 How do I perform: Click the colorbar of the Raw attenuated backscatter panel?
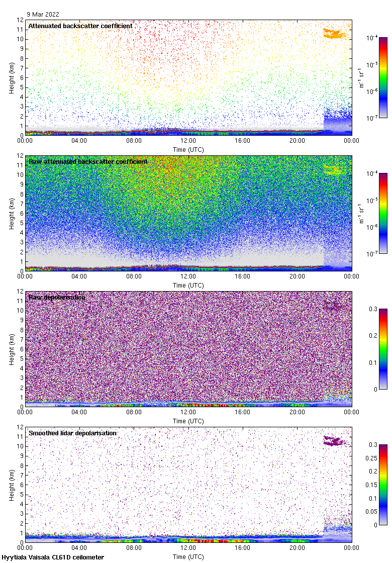coord(383,213)
